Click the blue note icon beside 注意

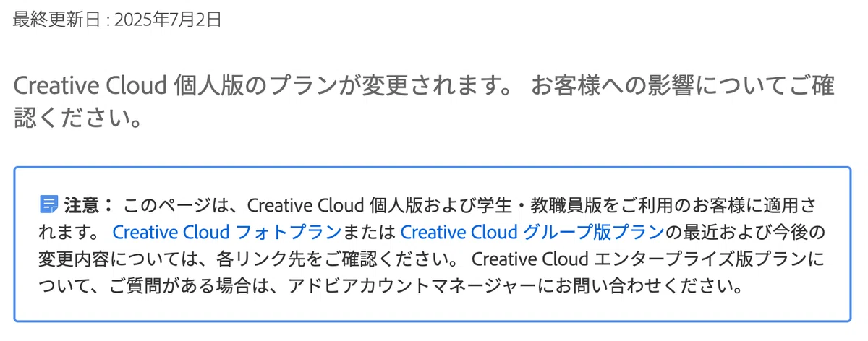click(48, 204)
